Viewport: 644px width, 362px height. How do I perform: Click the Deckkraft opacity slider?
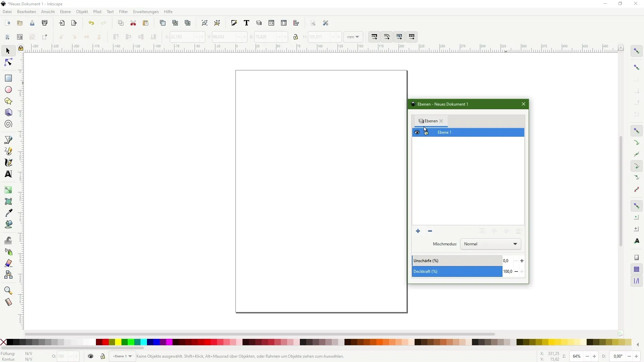457,271
